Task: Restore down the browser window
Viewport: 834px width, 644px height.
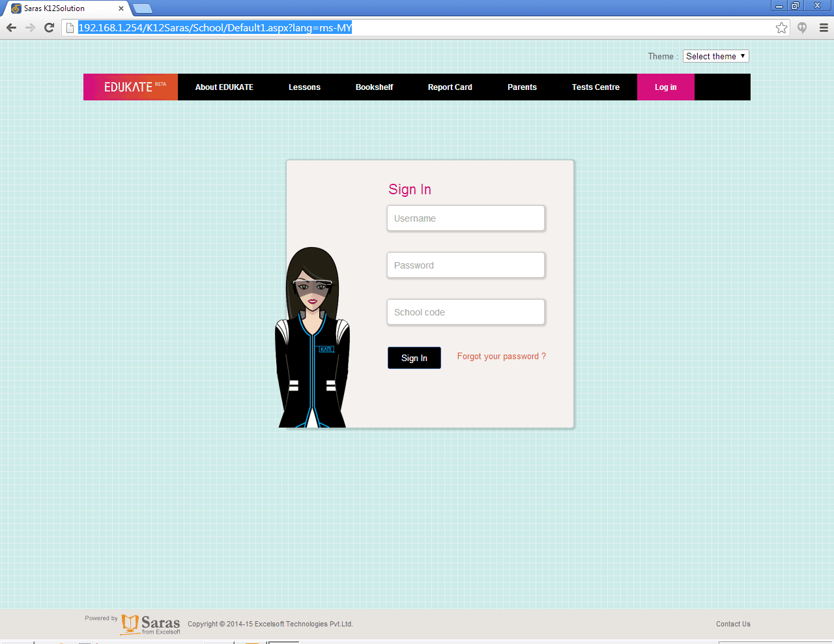Action: click(795, 5)
